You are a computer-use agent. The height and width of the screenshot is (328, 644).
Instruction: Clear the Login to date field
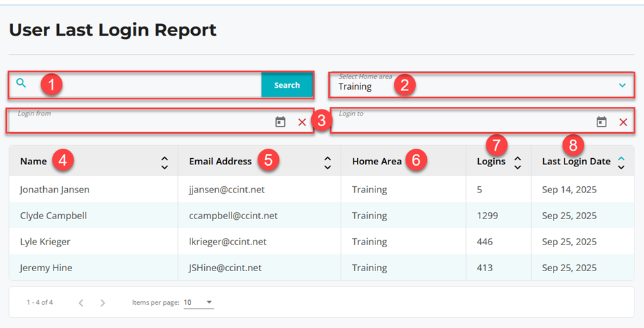[623, 122]
